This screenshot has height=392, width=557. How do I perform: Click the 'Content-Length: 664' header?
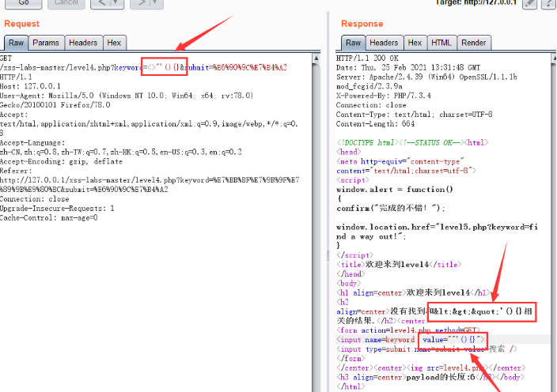point(376,124)
